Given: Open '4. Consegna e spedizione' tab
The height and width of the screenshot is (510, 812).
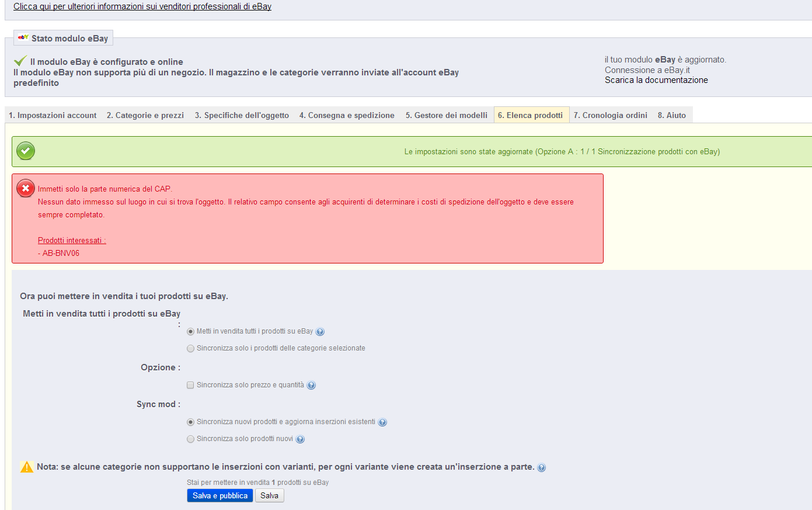Looking at the screenshot, I should [x=347, y=115].
